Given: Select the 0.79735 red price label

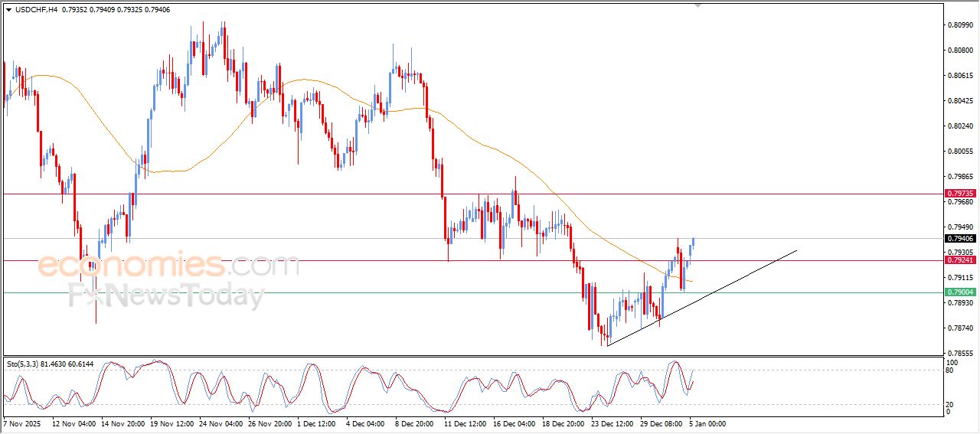Looking at the screenshot, I should [x=961, y=194].
